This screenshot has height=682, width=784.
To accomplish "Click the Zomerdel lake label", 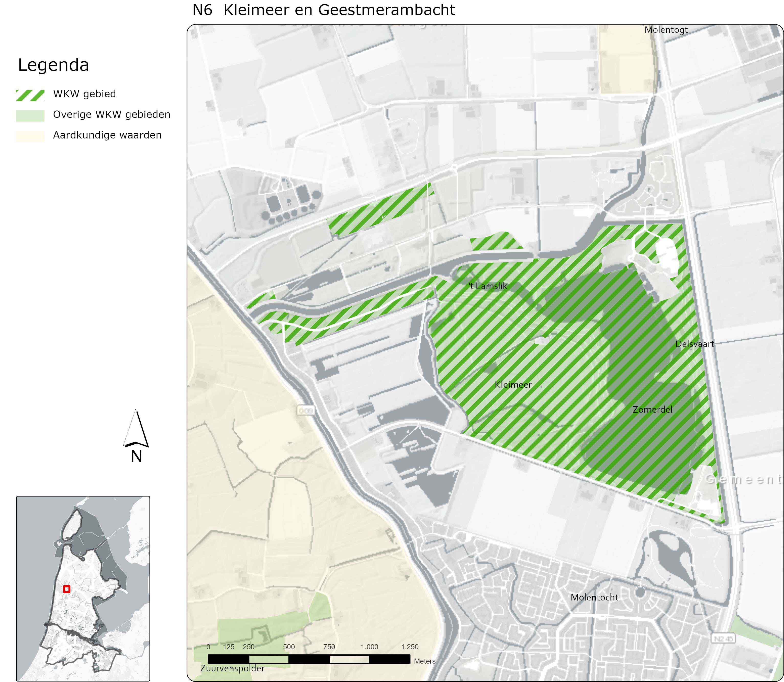I will (x=652, y=410).
